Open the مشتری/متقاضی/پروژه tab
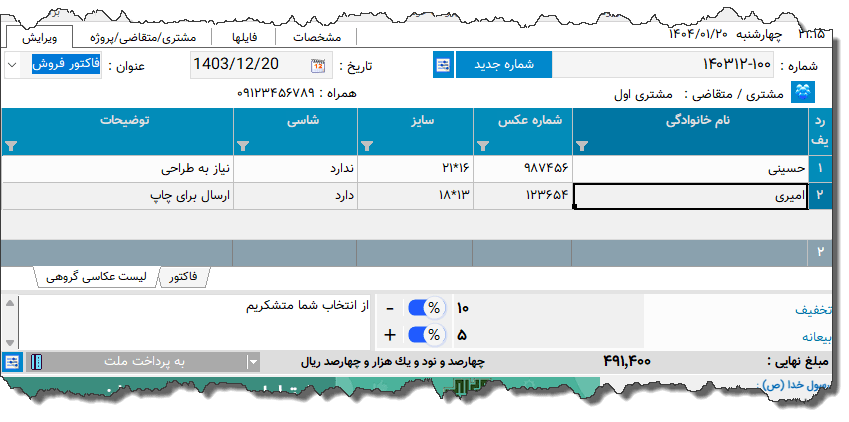Image resolution: width=849 pixels, height=422 pixels. [x=142, y=38]
